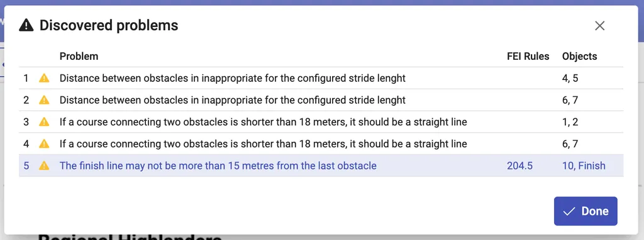Select straight line problem for obstacles 1, 2
Viewport: 644px width, 240px height.
(x=321, y=122)
